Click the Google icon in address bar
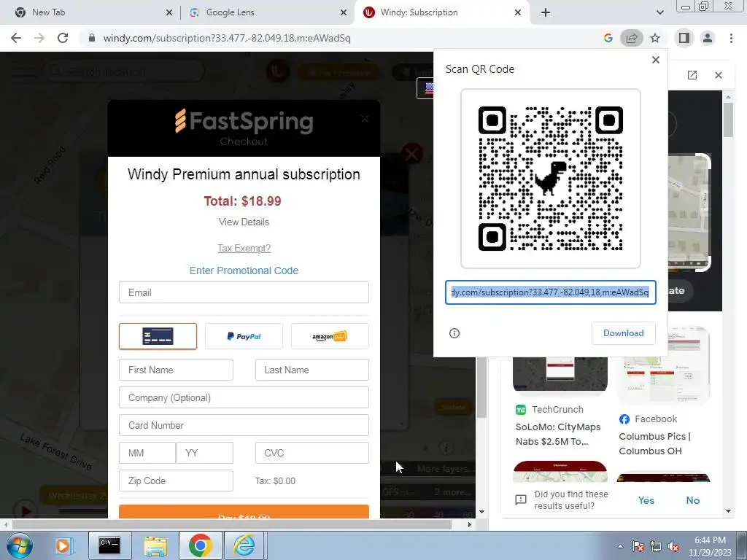 click(x=608, y=38)
